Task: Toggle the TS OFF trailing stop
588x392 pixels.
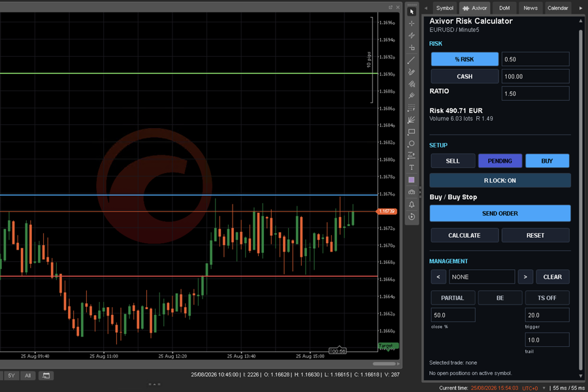Action: tap(547, 298)
